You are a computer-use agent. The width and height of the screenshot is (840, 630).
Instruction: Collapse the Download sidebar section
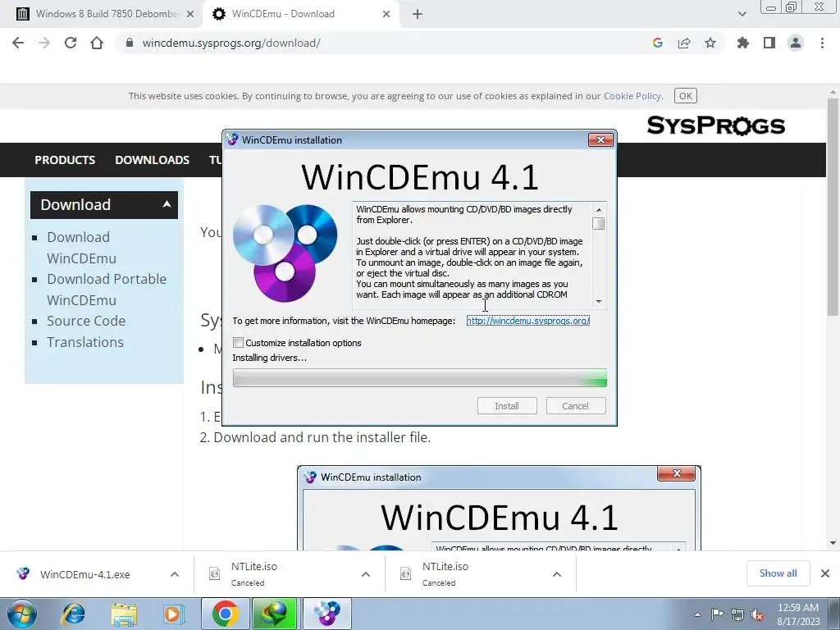click(167, 204)
